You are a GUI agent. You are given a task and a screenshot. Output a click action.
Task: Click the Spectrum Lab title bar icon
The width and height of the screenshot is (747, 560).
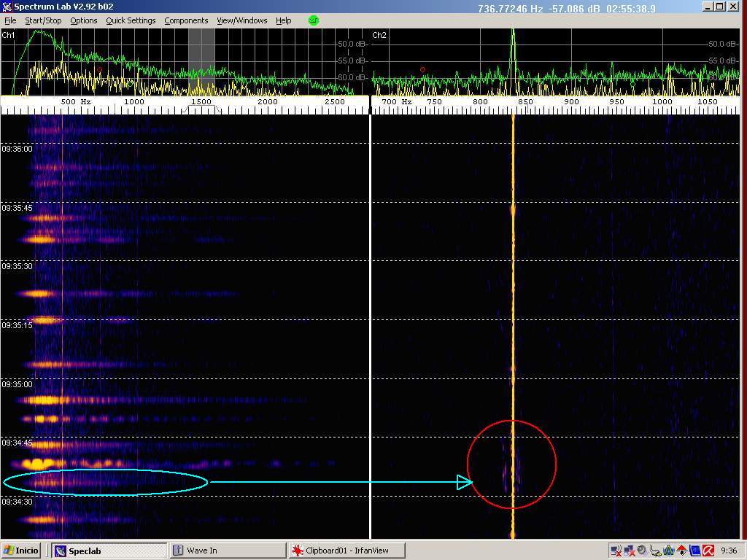tap(7, 7)
